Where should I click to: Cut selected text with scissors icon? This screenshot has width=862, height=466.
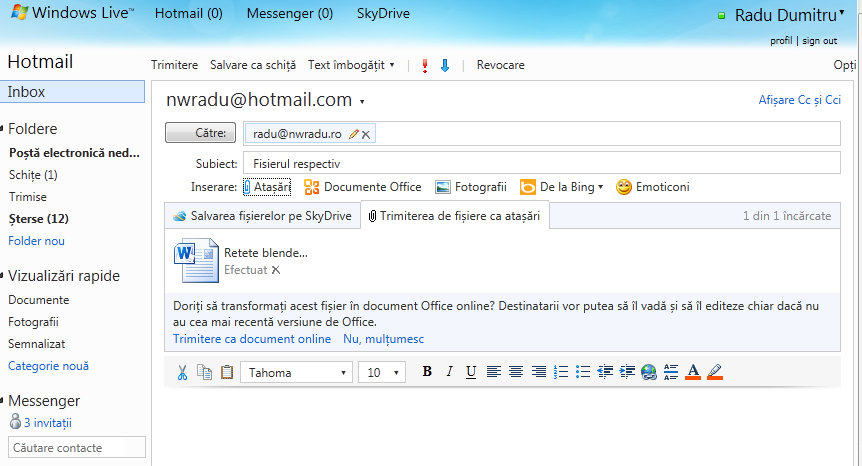[x=183, y=373]
